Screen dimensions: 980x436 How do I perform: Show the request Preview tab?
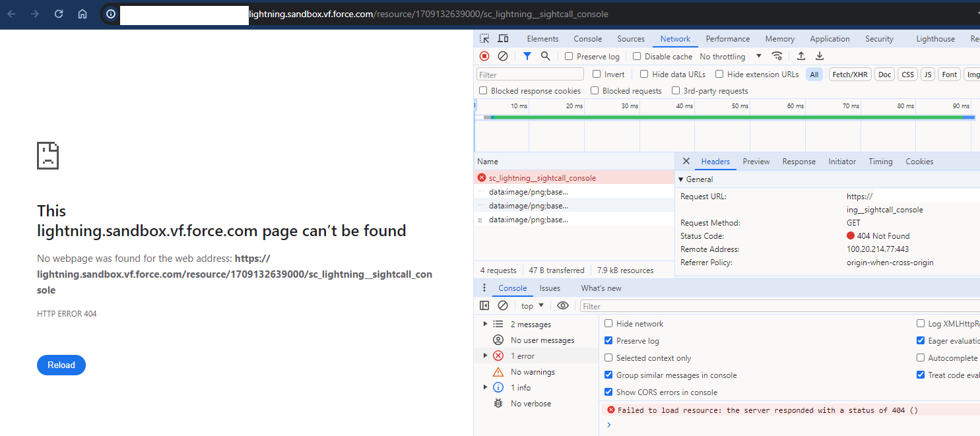756,162
